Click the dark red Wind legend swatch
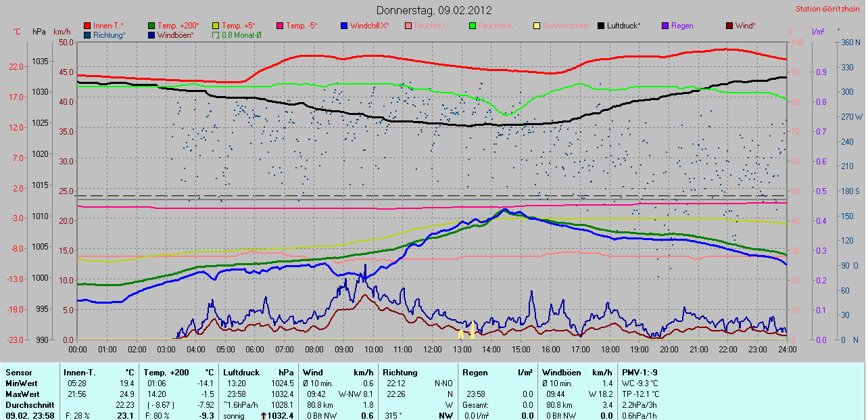 point(729,26)
